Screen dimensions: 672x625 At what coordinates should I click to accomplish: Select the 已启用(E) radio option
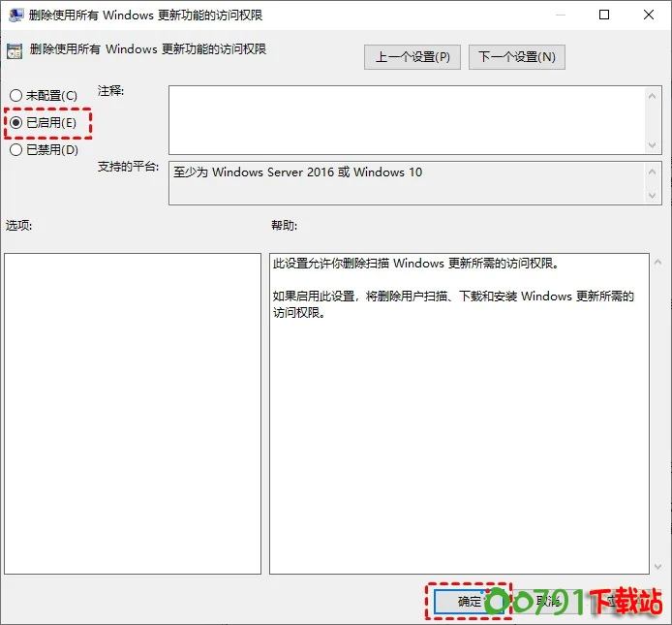pos(15,123)
